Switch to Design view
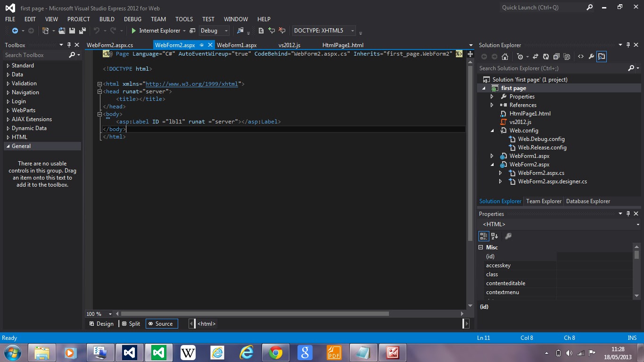This screenshot has height=362, width=644. pos(104,324)
